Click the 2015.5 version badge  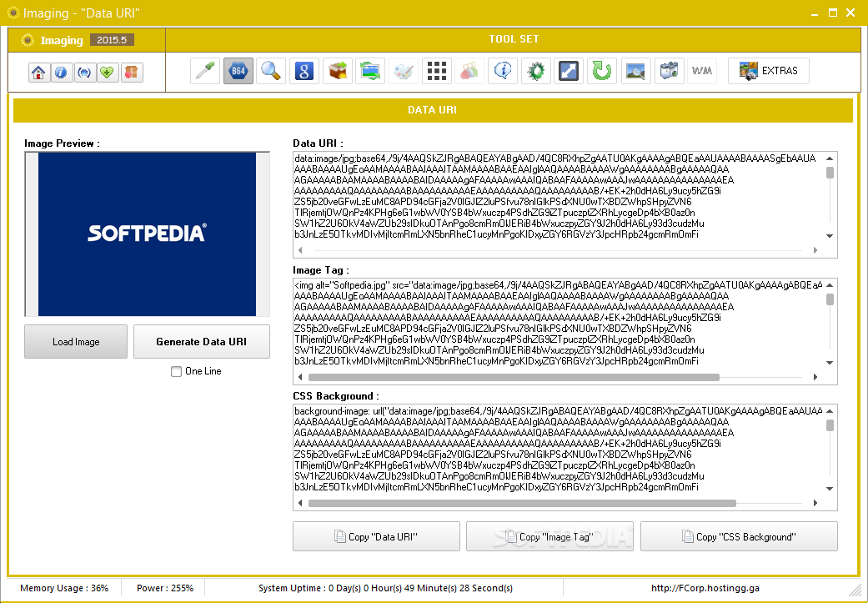point(112,40)
